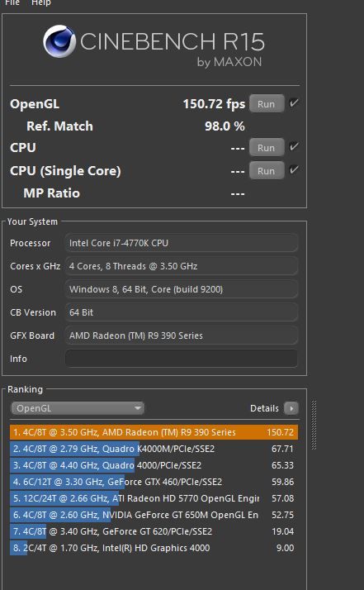
Task: Click the panel resize grip handle
Action: coord(314,425)
